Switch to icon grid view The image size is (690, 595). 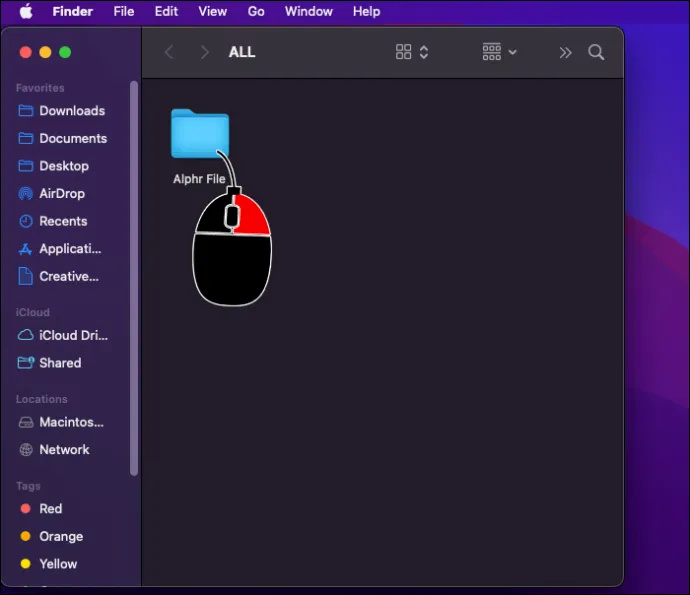pyautogui.click(x=404, y=52)
